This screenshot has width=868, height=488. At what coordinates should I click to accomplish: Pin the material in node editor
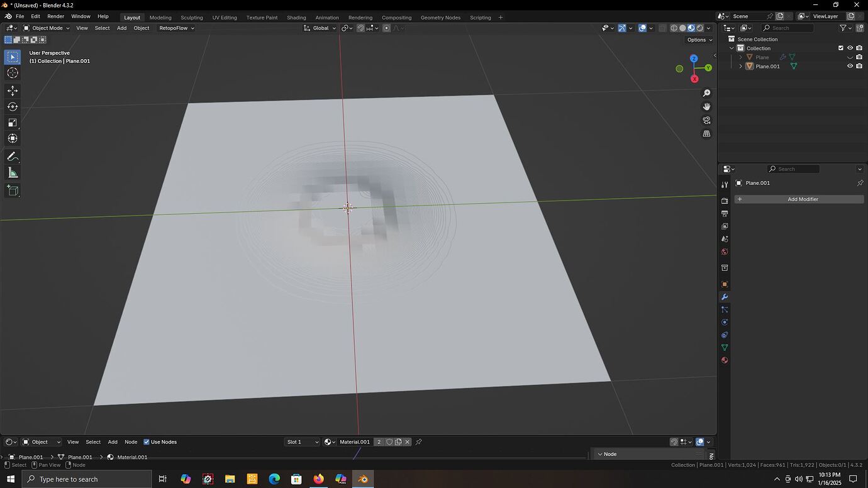[x=418, y=442]
